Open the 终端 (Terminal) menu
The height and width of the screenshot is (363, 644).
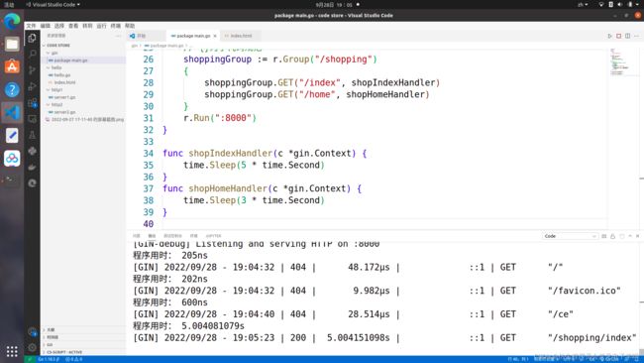[116, 26]
